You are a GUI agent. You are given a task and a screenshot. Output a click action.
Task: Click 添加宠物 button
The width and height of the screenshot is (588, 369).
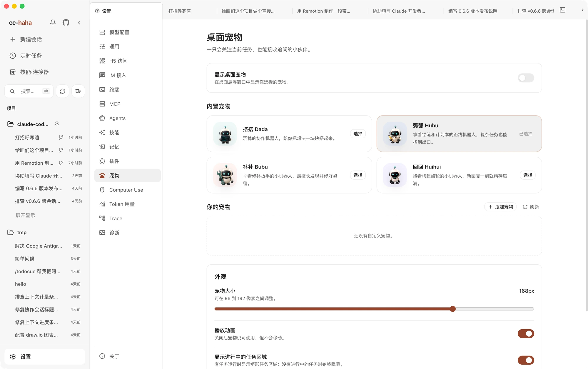coord(500,207)
